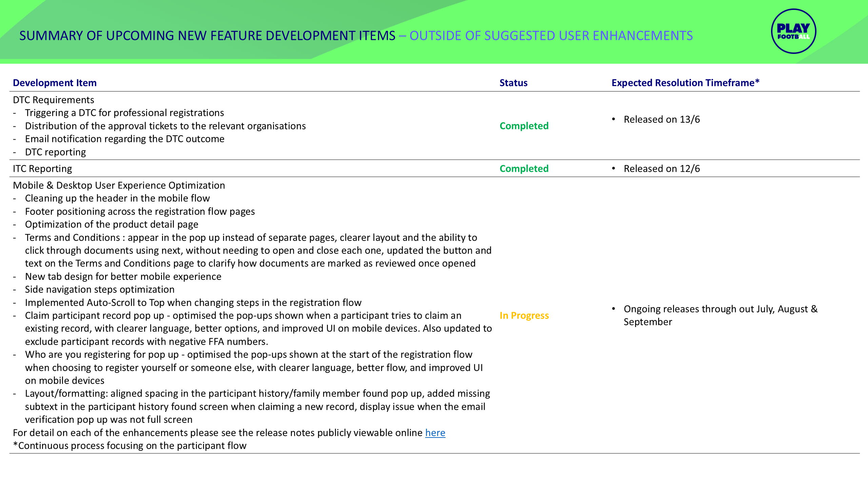The image size is (868, 488).
Task: Click 'Released on 13/6' bullet text
Action: [662, 119]
